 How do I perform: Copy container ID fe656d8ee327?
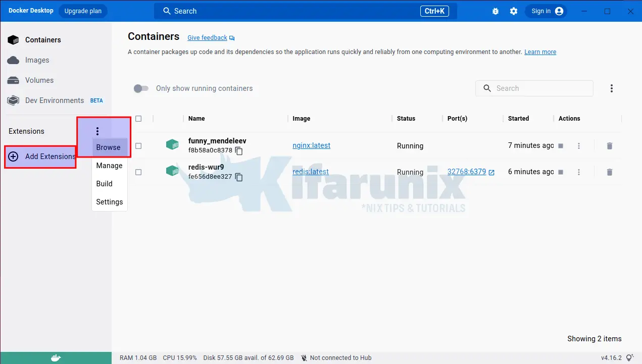[x=239, y=177]
